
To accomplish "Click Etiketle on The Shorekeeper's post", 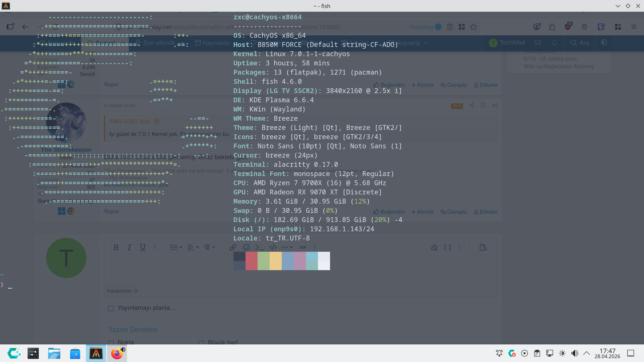I will (486, 212).
